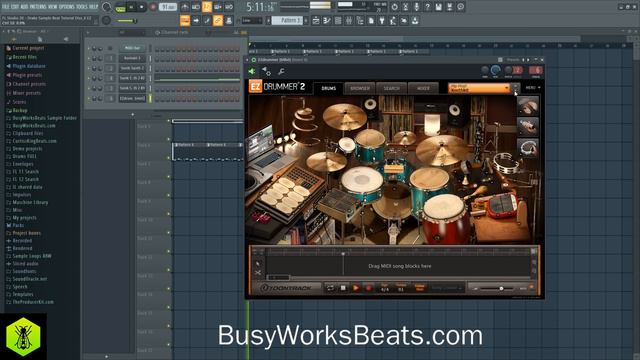Open the Templates folder
Viewport: 640px width, 360px height.
click(x=23, y=294)
